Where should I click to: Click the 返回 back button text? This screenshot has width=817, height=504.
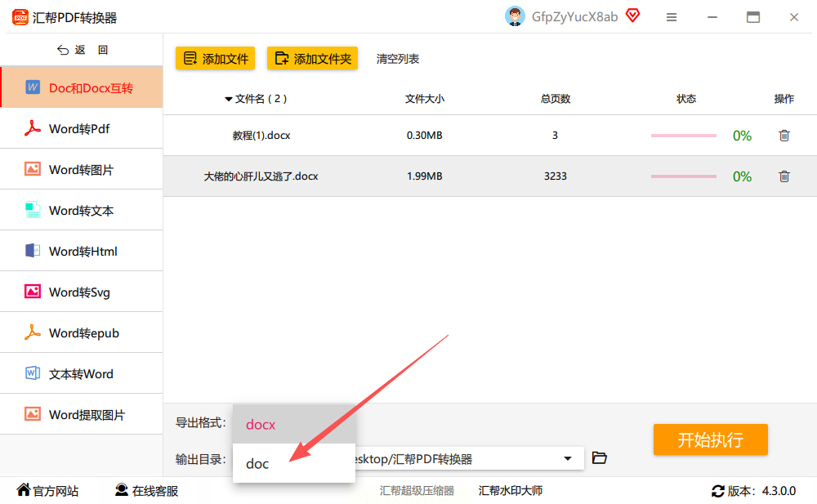92,50
